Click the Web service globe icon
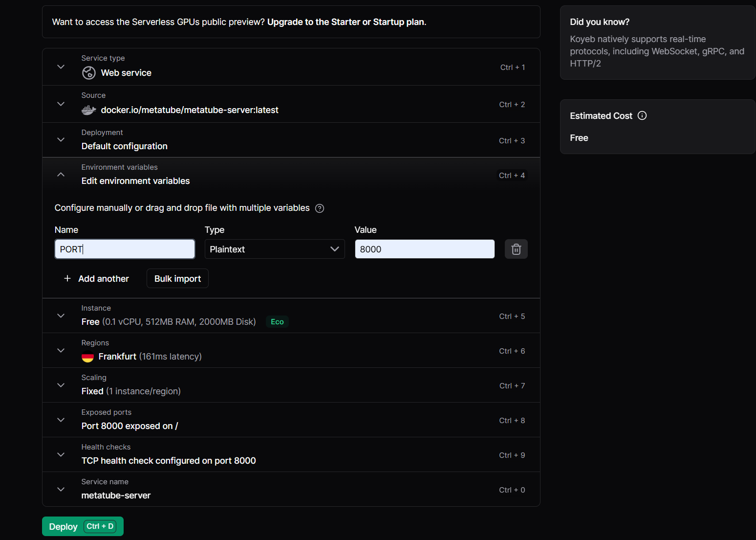This screenshot has height=540, width=756. pos(89,73)
